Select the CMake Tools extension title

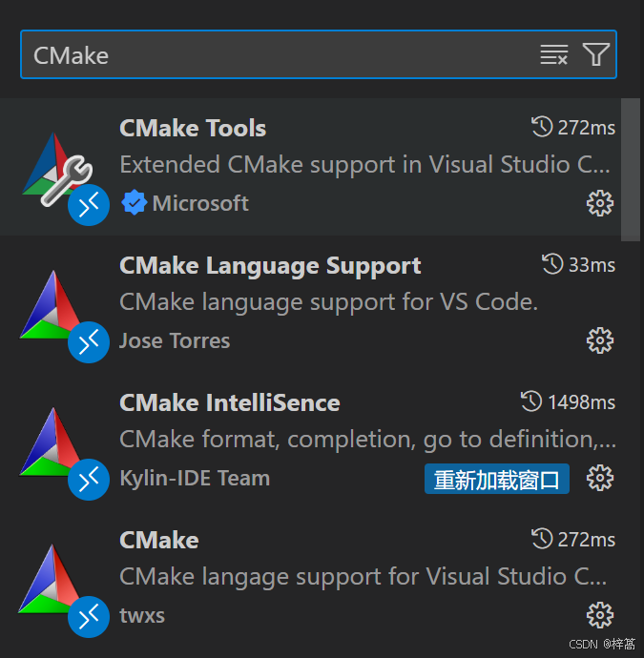[x=193, y=128]
